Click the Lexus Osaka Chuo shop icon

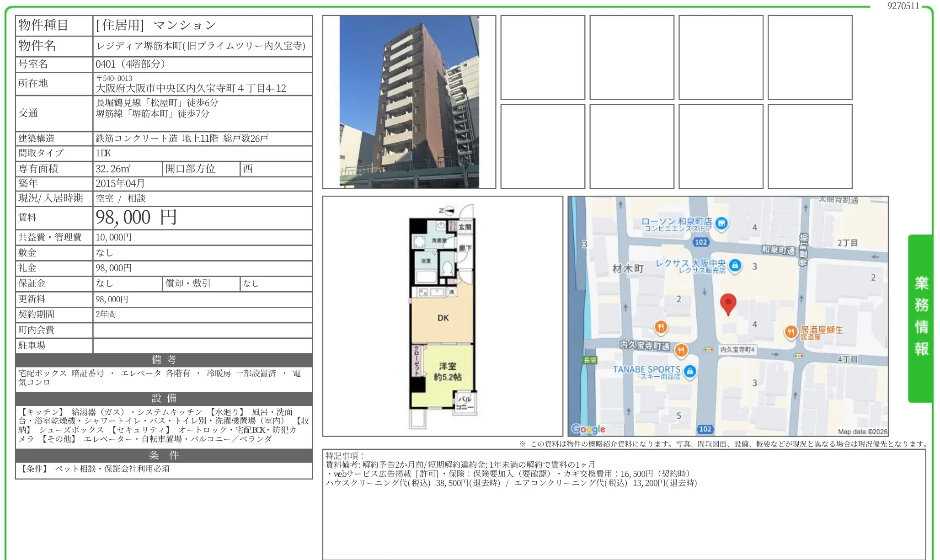pyautogui.click(x=735, y=265)
